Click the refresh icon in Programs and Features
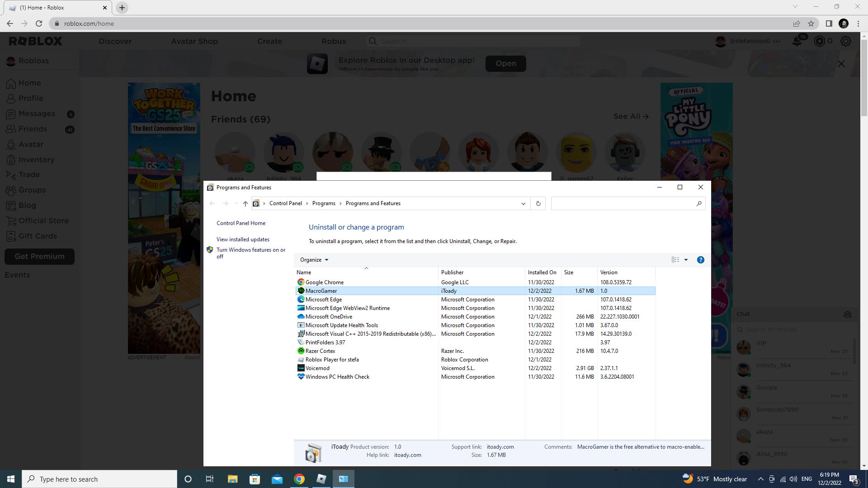Image resolution: width=868 pixels, height=488 pixels. (x=538, y=204)
